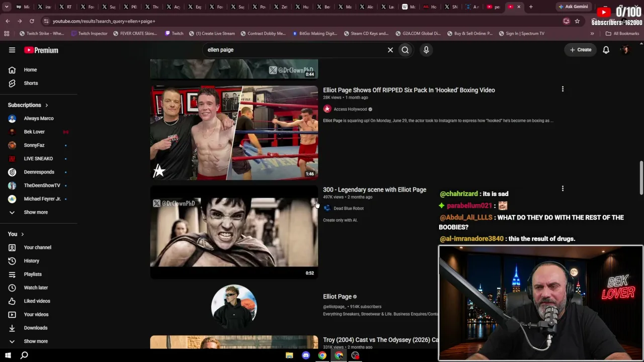Open the Elliot Page channel result title
This screenshot has height=362, width=644.
pyautogui.click(x=337, y=297)
